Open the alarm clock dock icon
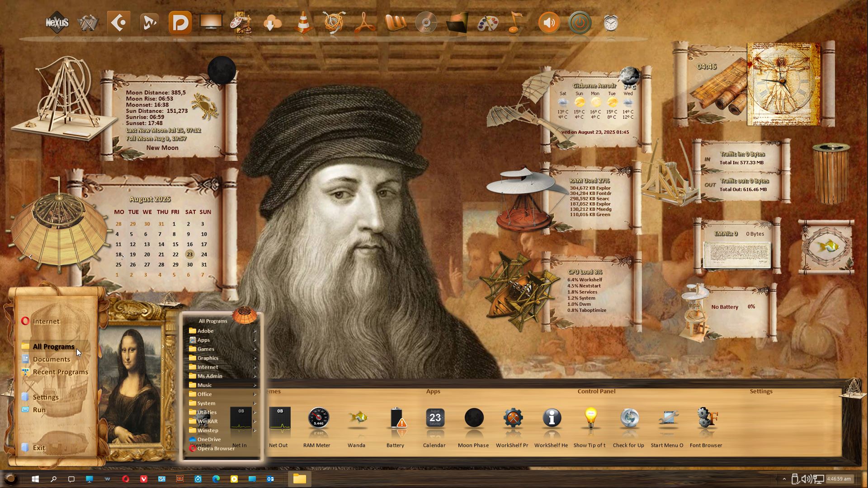Viewport: 868px width, 488px height. click(x=610, y=23)
